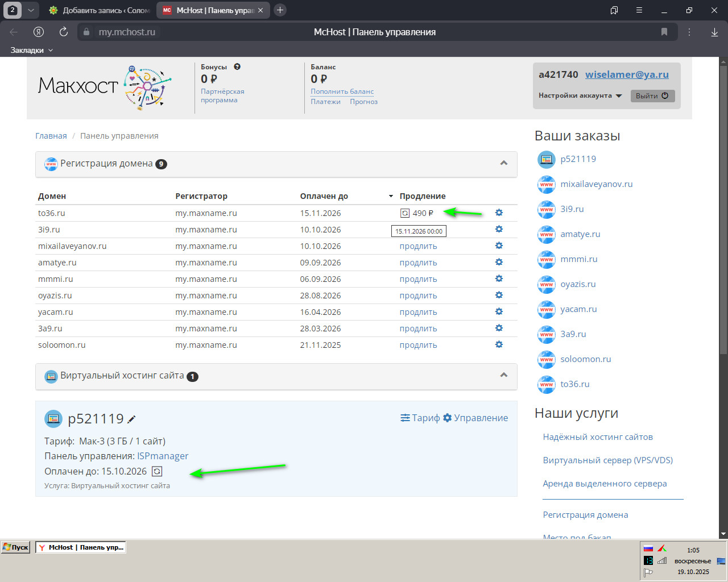Collapse the Виртуальный хостинг сайта section
The image size is (728, 582).
[503, 375]
